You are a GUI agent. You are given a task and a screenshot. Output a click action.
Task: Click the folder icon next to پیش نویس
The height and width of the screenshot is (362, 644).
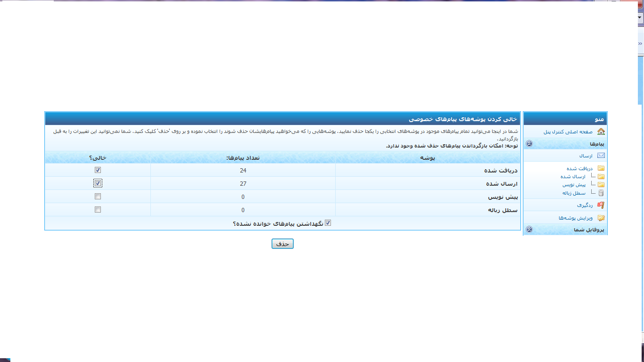[601, 185]
